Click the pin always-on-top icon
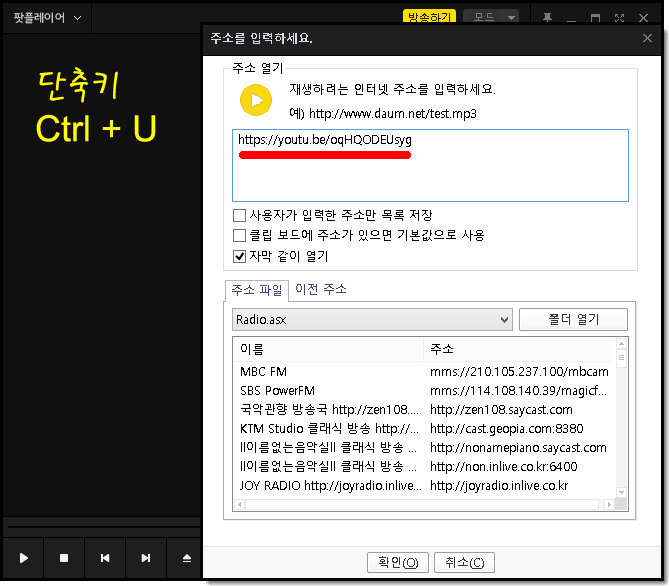 click(547, 17)
